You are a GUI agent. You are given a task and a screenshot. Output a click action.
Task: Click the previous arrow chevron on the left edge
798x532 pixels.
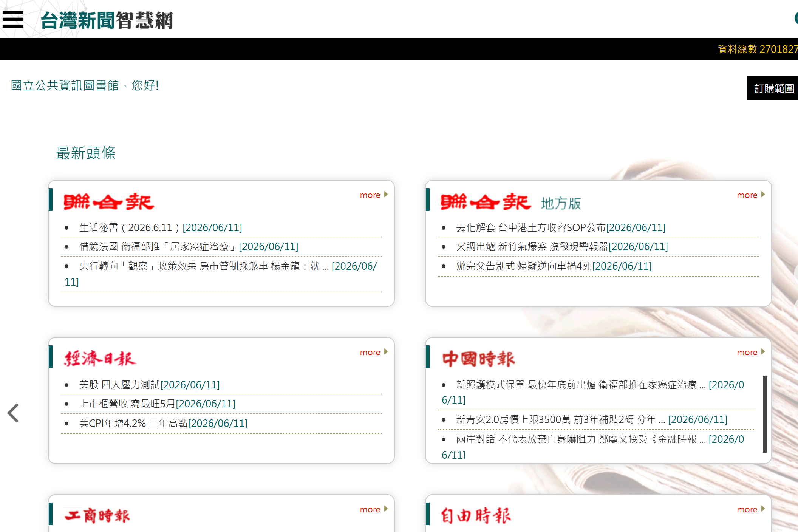coord(13,413)
